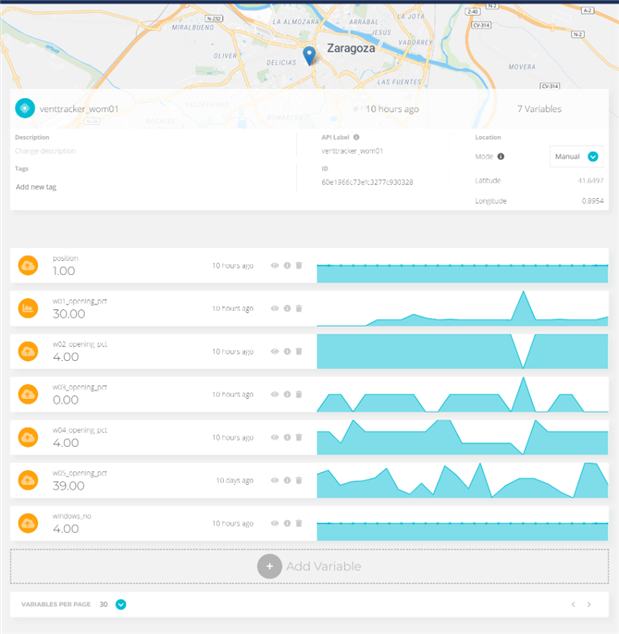The width and height of the screenshot is (619, 634).
Task: Click the w03_opening_pct orange cloud icon
Action: pyautogui.click(x=28, y=394)
